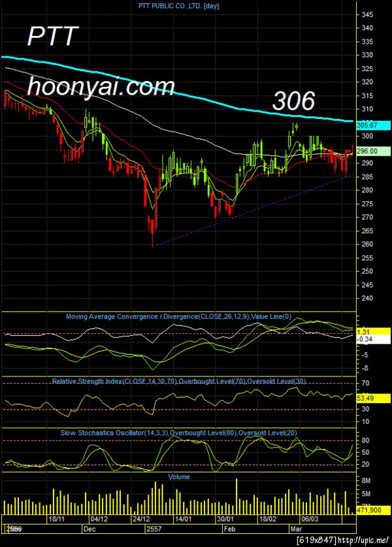Click the Stochastics 20 axis label

click(365, 465)
